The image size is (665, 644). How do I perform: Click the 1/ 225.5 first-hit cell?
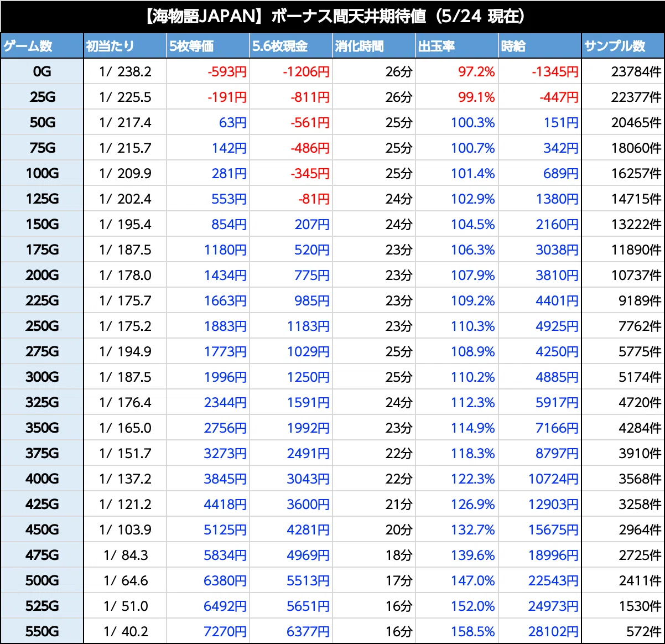point(125,97)
